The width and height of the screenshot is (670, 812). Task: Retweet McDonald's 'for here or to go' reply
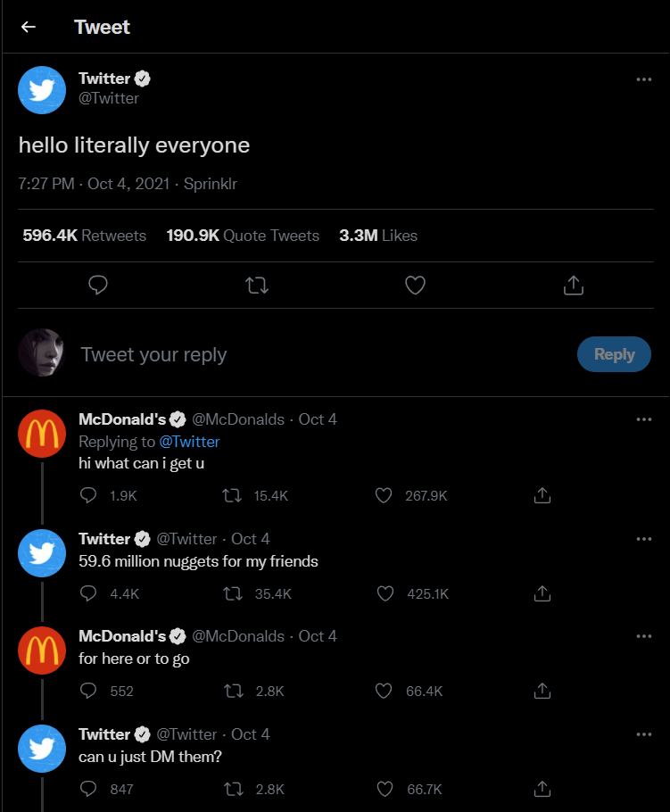click(233, 691)
